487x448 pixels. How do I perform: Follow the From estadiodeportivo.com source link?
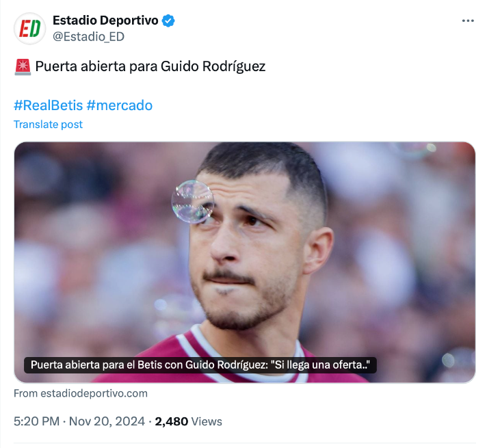click(x=81, y=393)
